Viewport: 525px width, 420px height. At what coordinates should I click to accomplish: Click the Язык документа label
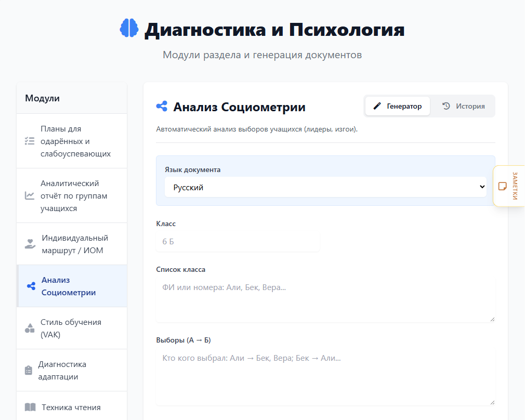click(x=192, y=169)
